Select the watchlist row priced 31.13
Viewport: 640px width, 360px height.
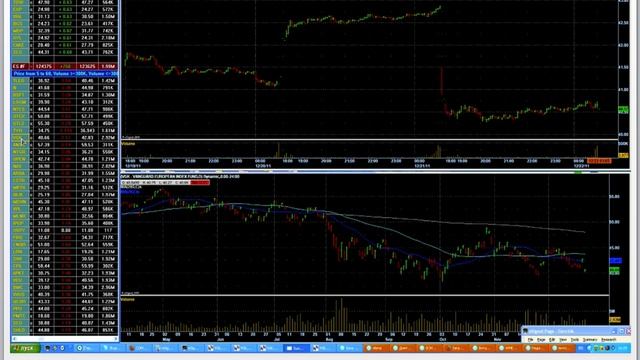click(x=65, y=16)
